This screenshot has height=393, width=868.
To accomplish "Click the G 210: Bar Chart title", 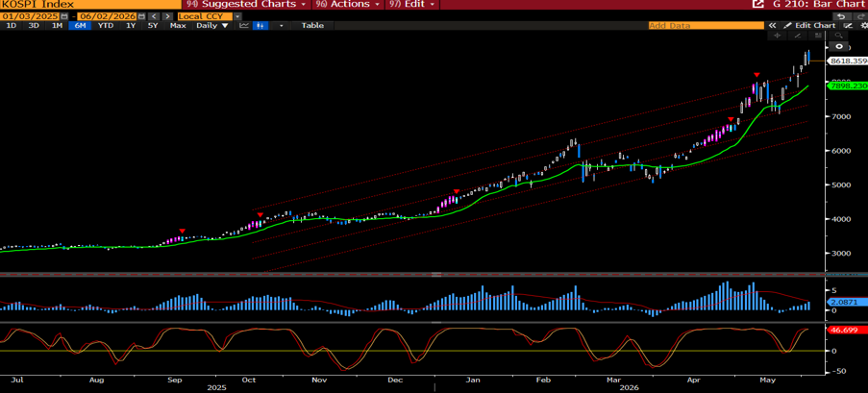I will coord(817,4).
